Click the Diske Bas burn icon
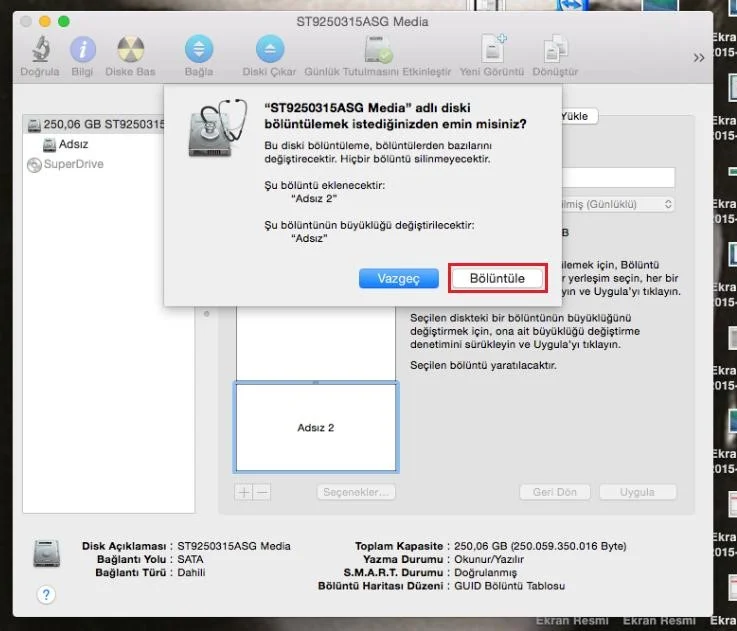The width and height of the screenshot is (737, 631). (130, 49)
